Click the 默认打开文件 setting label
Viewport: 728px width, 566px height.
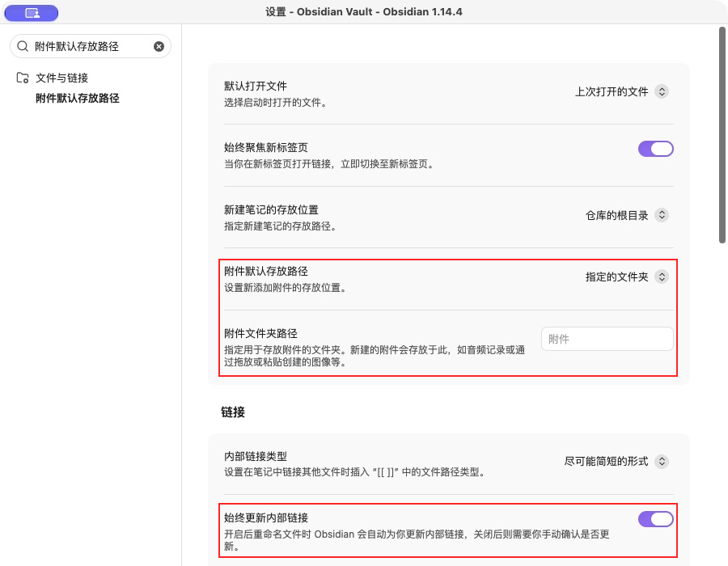click(256, 86)
